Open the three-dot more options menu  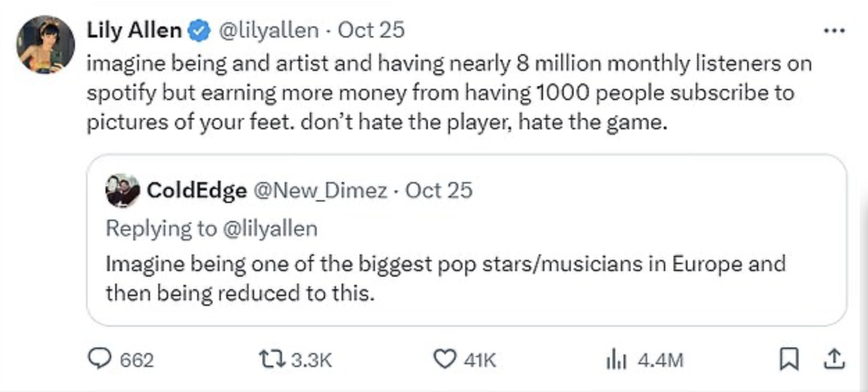(833, 31)
